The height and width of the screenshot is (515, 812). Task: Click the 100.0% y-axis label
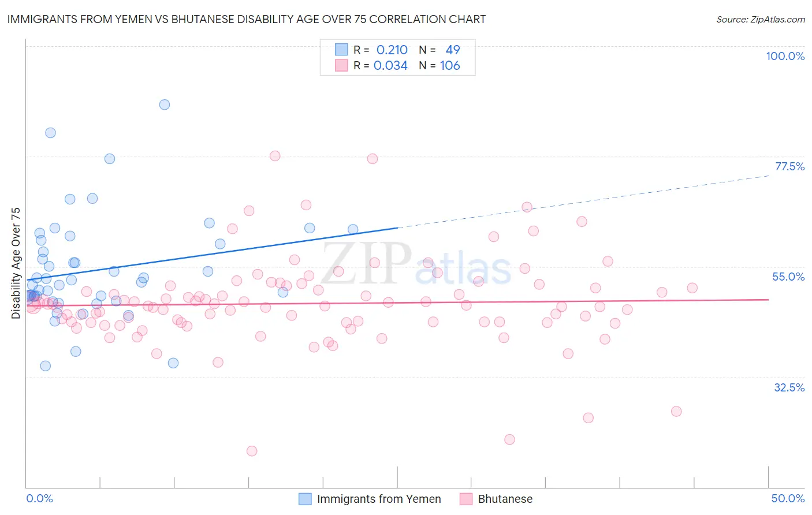pos(785,56)
